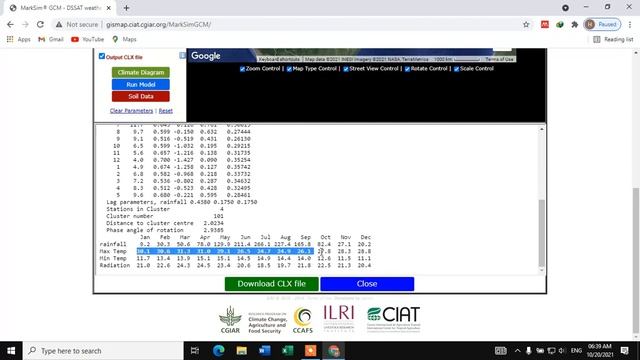640x360 pixels.
Task: Bookmark this page with star icon
Action: pos(526,24)
